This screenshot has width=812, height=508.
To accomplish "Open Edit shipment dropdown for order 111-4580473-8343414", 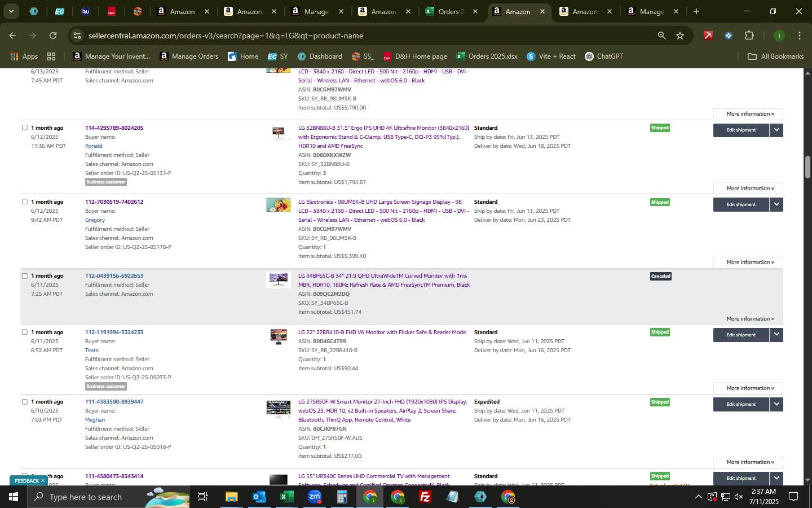I will click(776, 478).
